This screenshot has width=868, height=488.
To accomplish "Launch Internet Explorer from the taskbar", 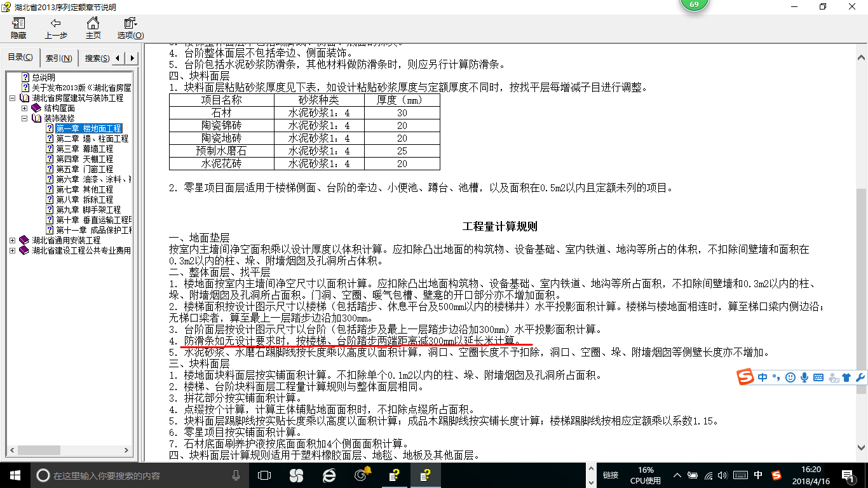I will (x=329, y=475).
